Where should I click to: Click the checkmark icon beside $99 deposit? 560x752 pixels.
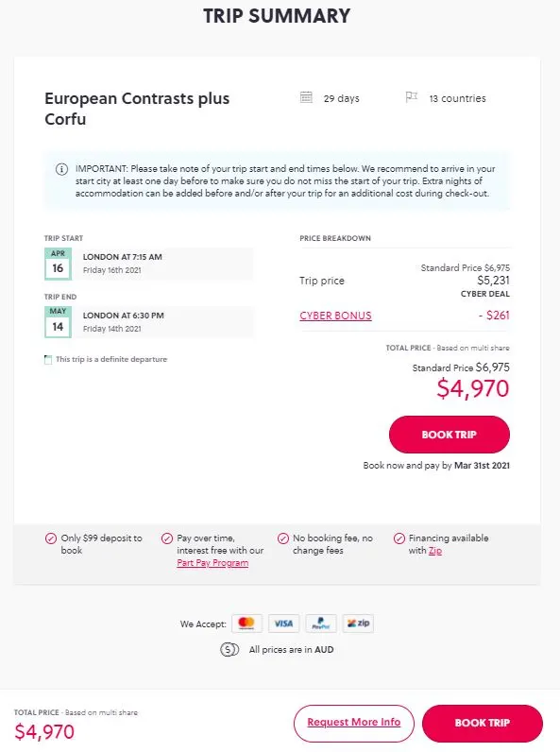point(51,538)
